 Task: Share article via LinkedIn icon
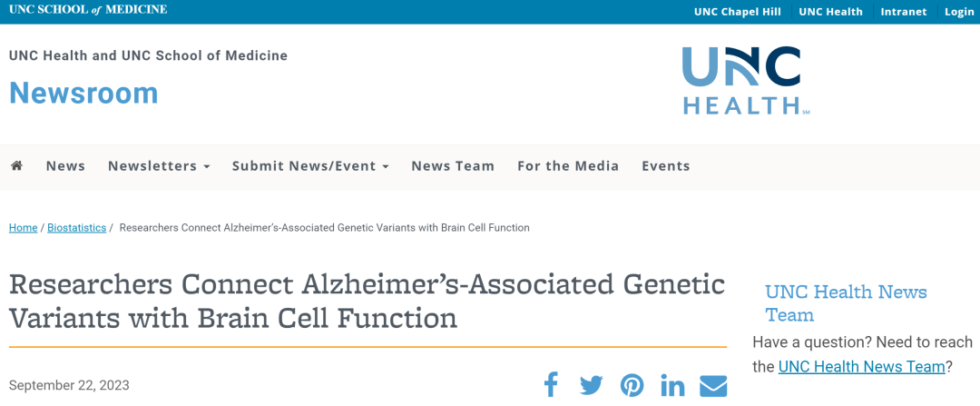click(672, 385)
